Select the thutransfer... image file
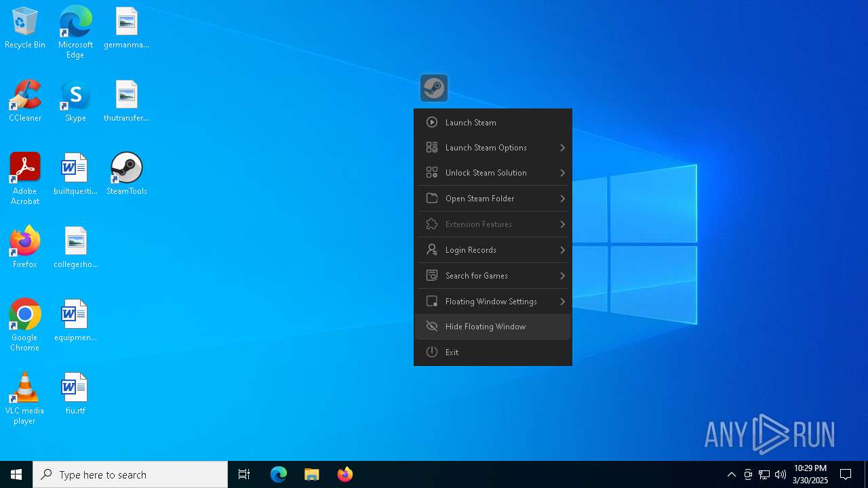Viewport: 868px width, 488px height. (126, 101)
